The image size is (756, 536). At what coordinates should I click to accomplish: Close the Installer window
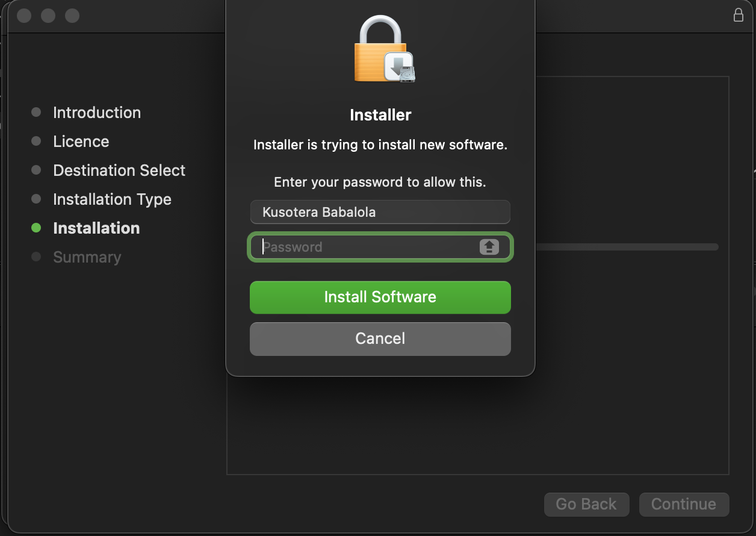[x=24, y=16]
